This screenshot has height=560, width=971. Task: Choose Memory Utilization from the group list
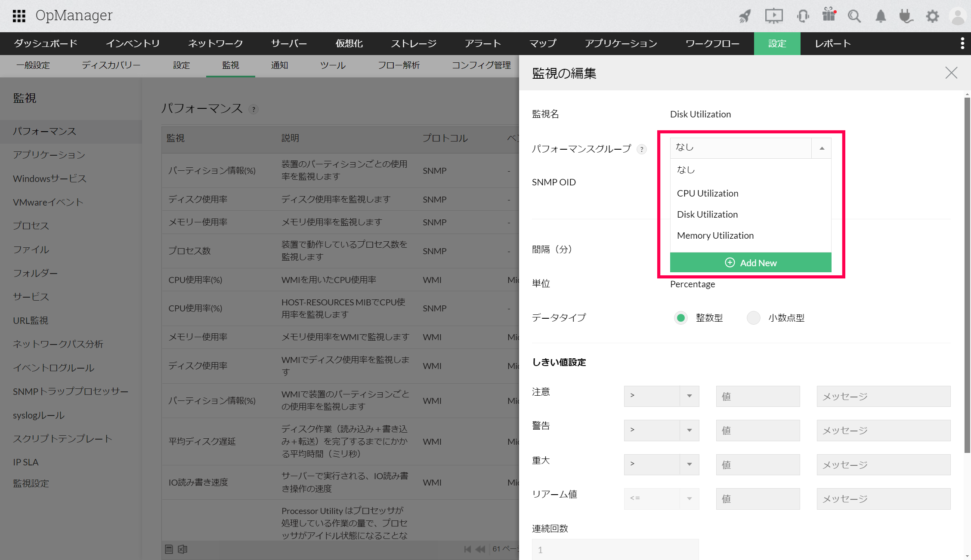click(715, 235)
